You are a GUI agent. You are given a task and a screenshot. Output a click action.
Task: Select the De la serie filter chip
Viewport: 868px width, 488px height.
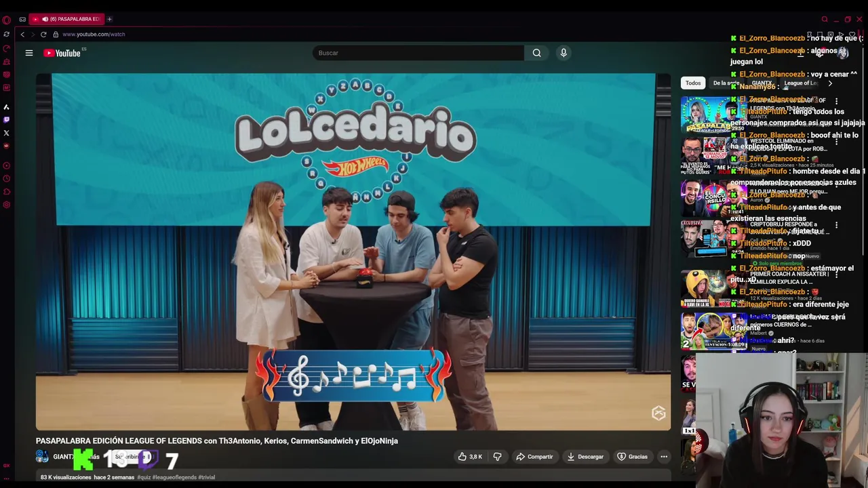coord(726,83)
